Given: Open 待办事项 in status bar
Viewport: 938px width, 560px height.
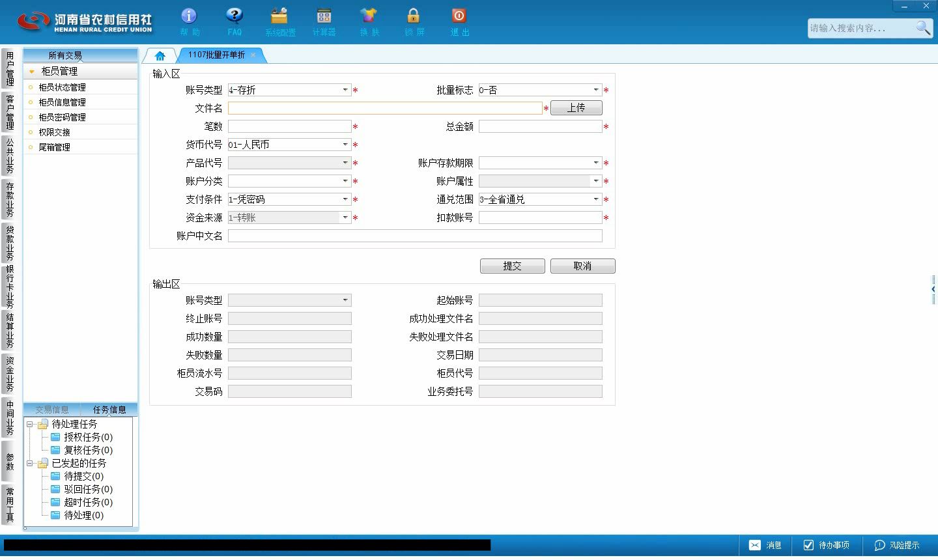Looking at the screenshot, I should click(826, 545).
